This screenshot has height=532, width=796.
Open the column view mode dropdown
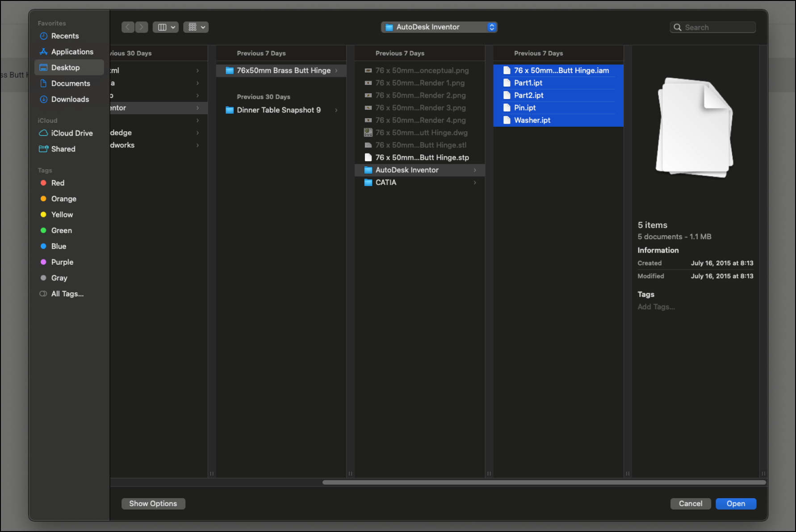point(166,27)
